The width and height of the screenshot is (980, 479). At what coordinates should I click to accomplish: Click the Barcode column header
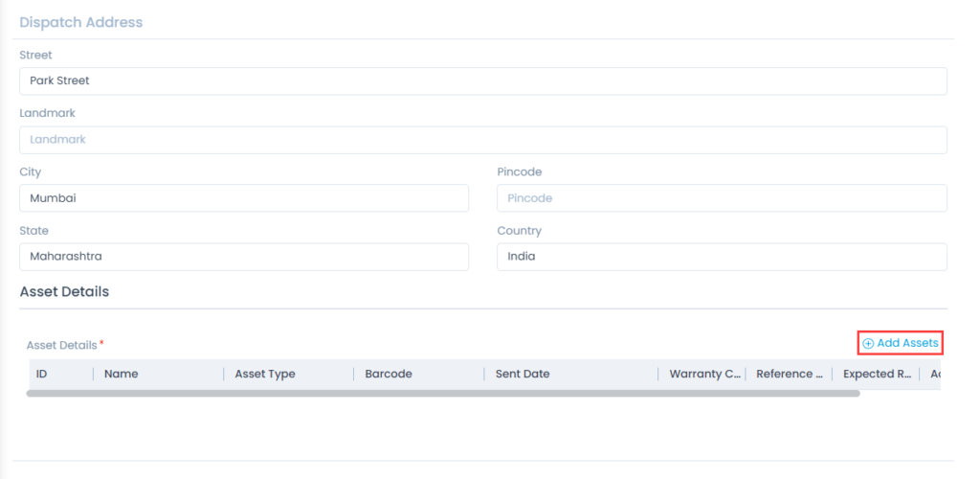click(x=389, y=374)
